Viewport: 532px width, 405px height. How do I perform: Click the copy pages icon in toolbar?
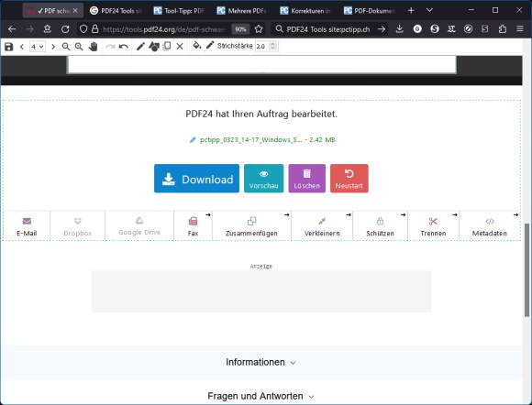[167, 46]
